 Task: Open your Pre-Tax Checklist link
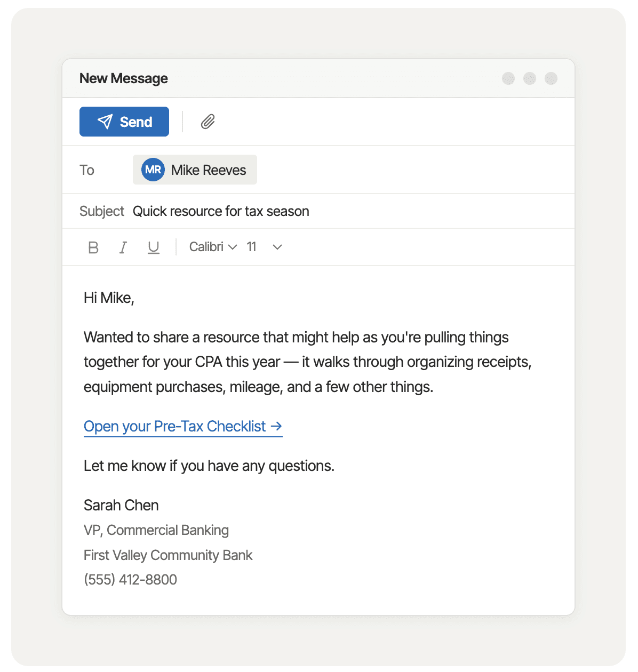[x=175, y=426]
